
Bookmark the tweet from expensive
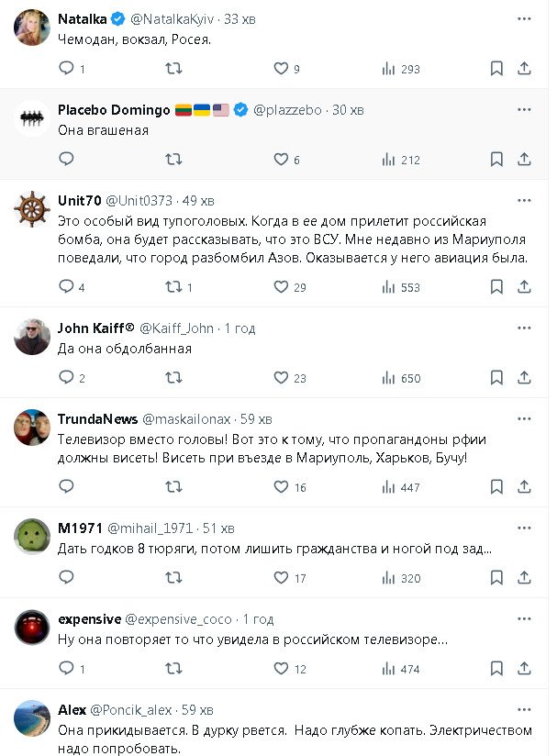[x=496, y=669]
